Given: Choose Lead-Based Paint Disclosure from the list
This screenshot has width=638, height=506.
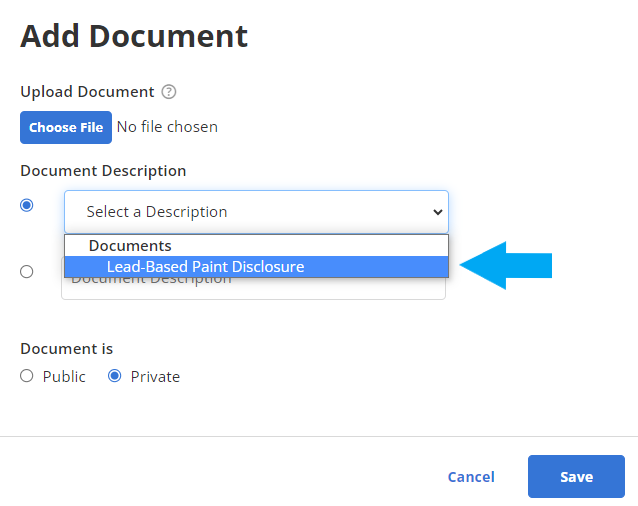Looking at the screenshot, I should (205, 267).
